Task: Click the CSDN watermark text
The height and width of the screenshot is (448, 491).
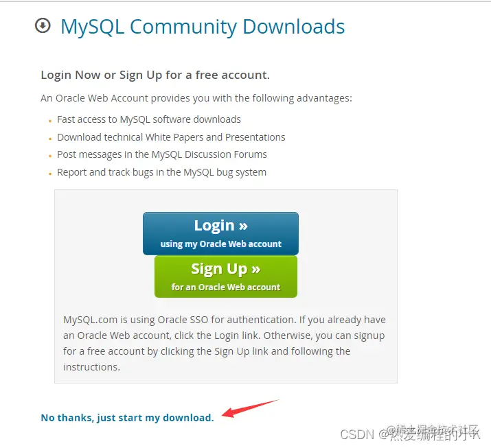Action: click(357, 434)
